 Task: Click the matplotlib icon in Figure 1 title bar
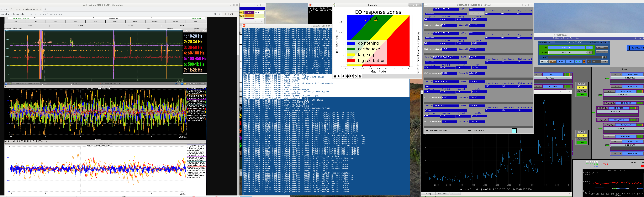[x=335, y=5]
